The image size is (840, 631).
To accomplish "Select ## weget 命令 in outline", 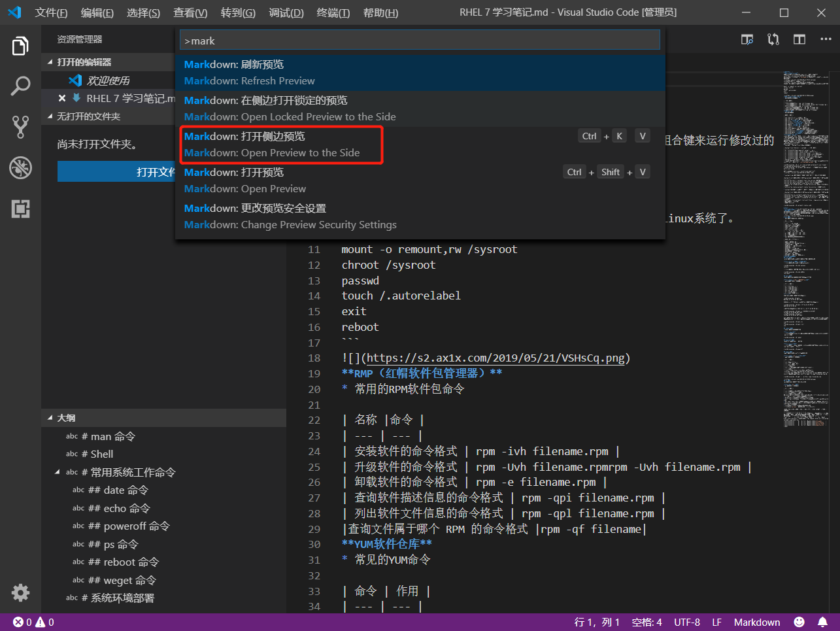I will click(x=122, y=580).
